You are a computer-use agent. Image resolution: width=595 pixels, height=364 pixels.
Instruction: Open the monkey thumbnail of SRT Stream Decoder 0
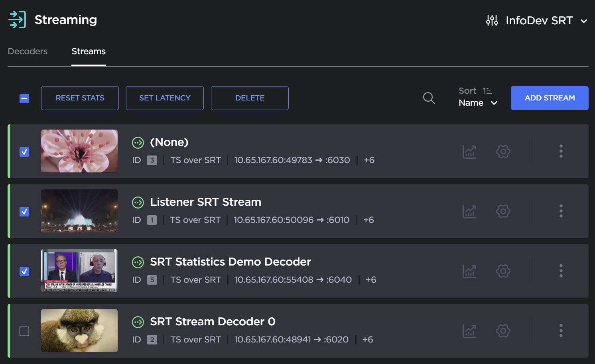point(79,331)
